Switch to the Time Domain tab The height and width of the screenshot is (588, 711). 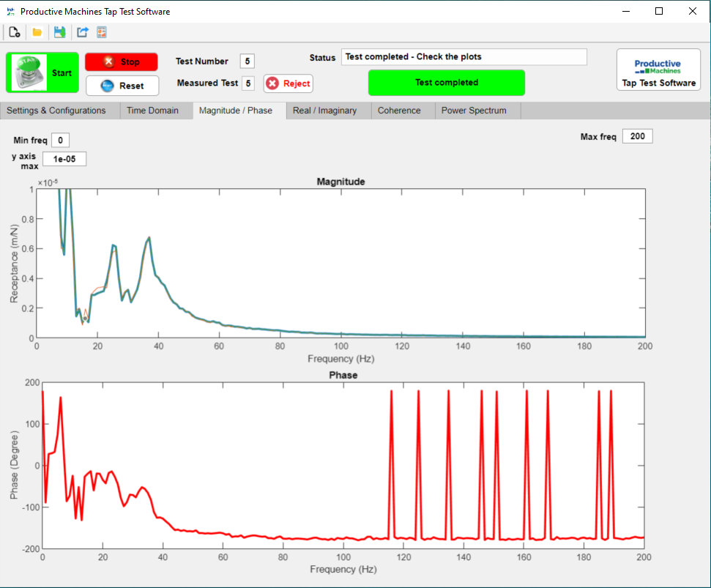pyautogui.click(x=153, y=111)
